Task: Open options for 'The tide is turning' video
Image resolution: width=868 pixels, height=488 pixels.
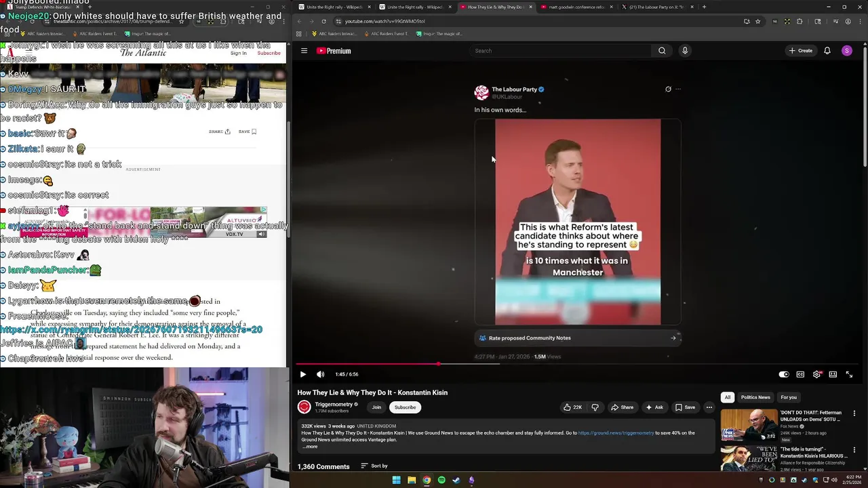Action: tap(854, 450)
